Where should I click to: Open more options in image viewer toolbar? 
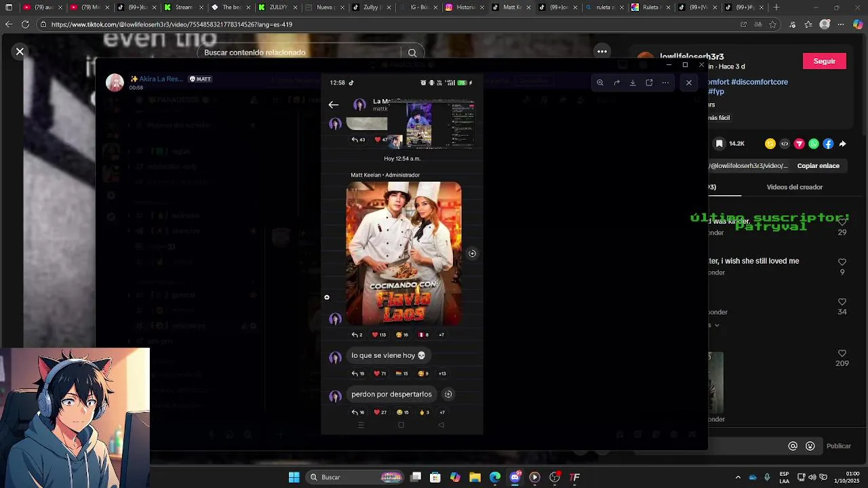[665, 83]
